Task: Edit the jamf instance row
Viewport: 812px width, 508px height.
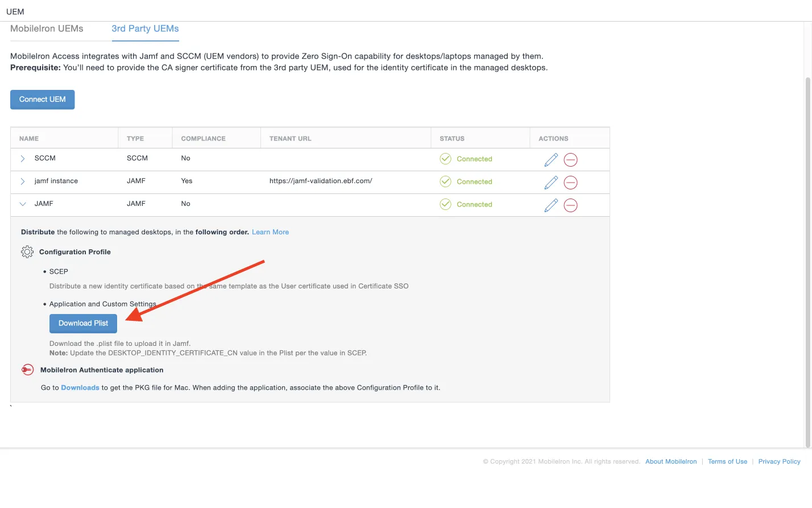Action: pos(551,183)
